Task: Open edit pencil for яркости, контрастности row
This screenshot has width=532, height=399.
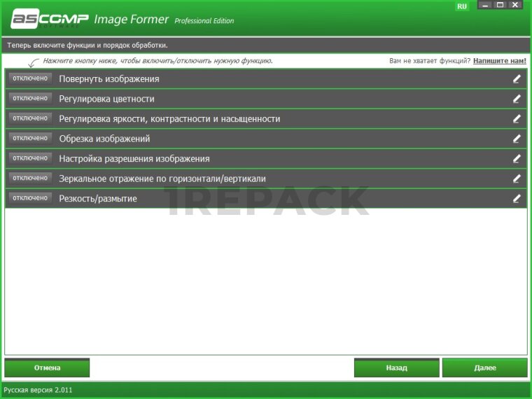Action: pos(517,119)
